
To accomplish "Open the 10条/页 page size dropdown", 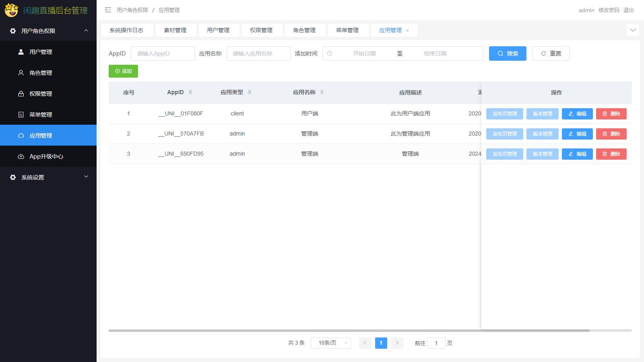I will (330, 343).
